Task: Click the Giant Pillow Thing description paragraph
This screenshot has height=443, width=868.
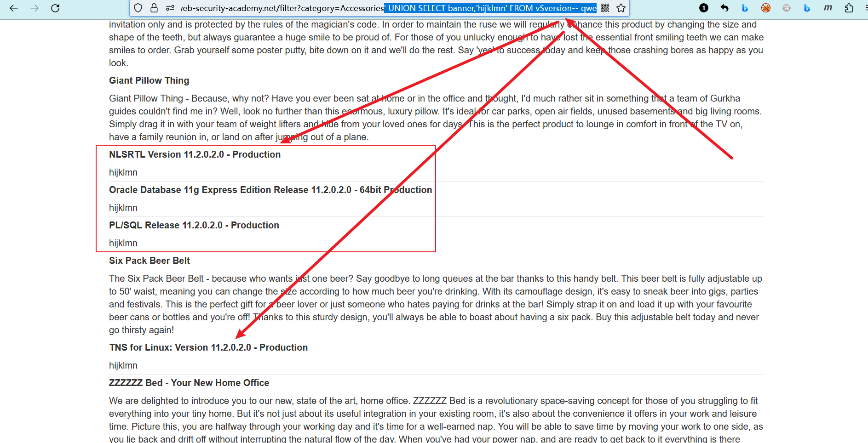Action: [436, 118]
